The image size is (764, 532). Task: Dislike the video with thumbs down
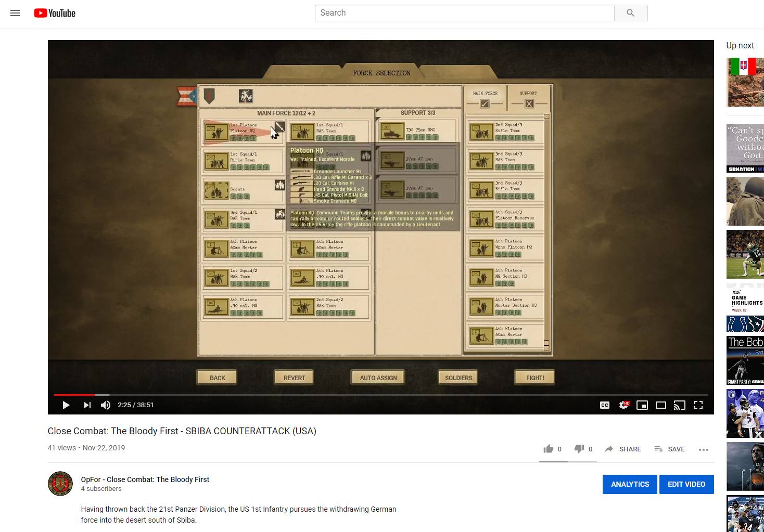click(579, 449)
